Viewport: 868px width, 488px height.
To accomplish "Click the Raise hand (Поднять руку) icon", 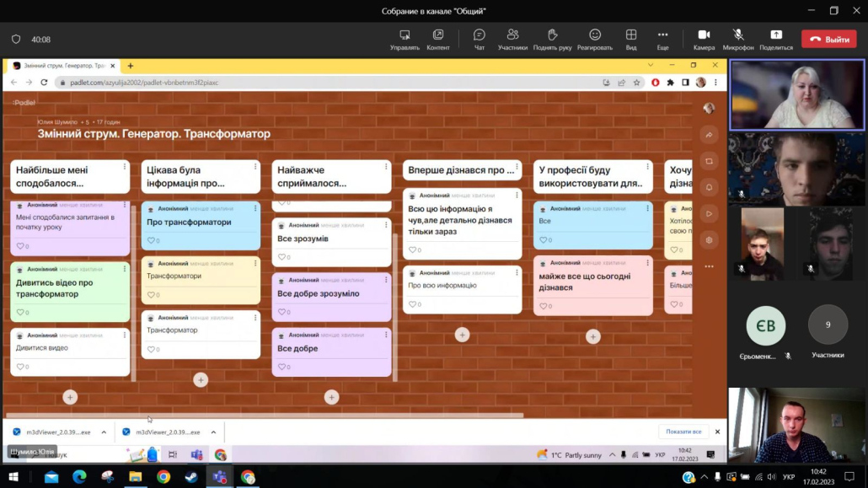I will coord(552,35).
